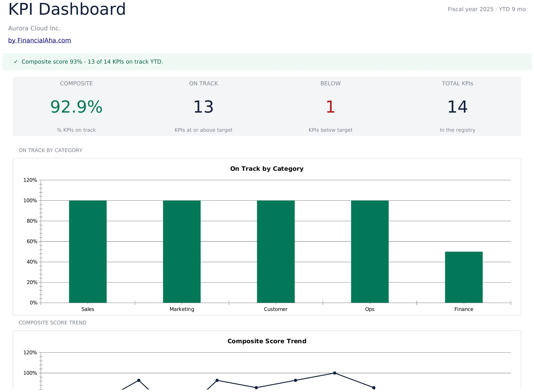Click the ON TRACK BY CATEGORY section label
This screenshot has height=392, width=534.
click(50, 150)
